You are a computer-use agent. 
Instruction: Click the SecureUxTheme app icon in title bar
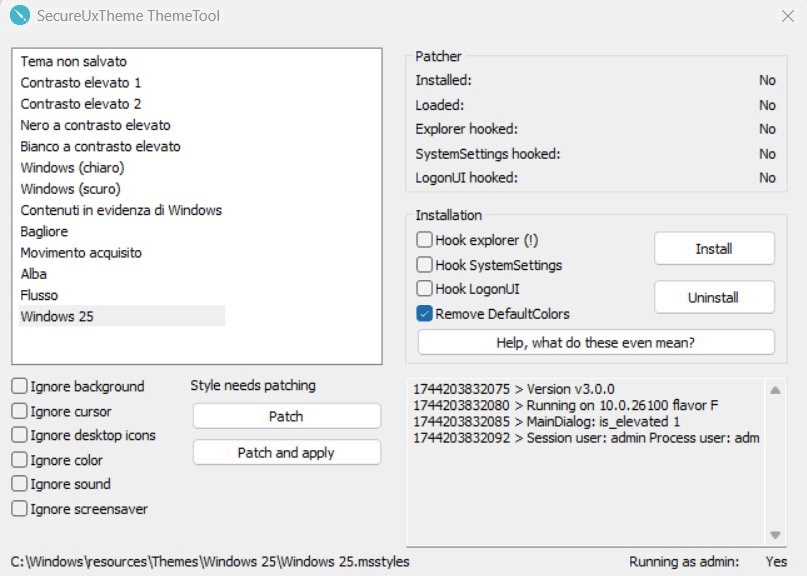pyautogui.click(x=19, y=16)
